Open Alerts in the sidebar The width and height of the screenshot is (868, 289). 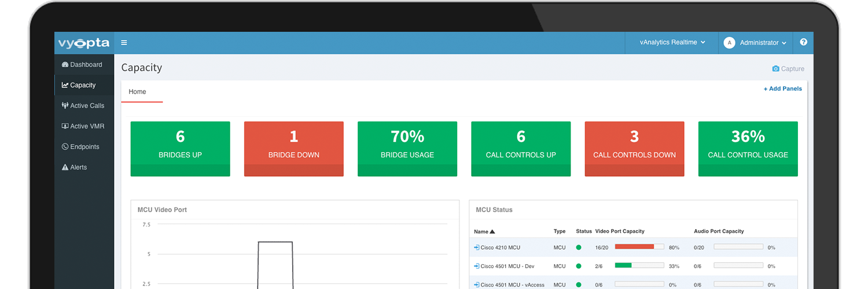pyautogui.click(x=84, y=167)
